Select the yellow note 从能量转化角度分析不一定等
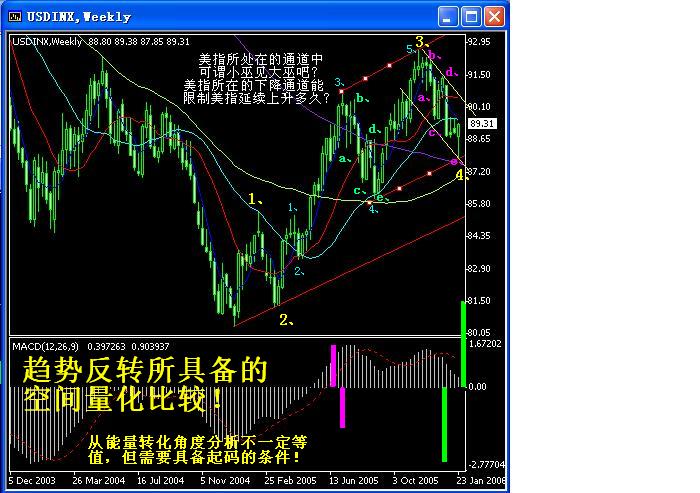 tap(197, 442)
